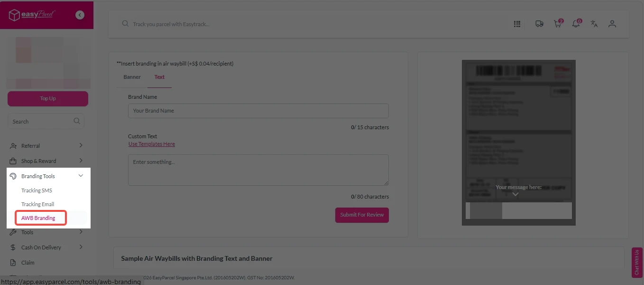
Task: Open the notifications bell icon
Action: (576, 24)
